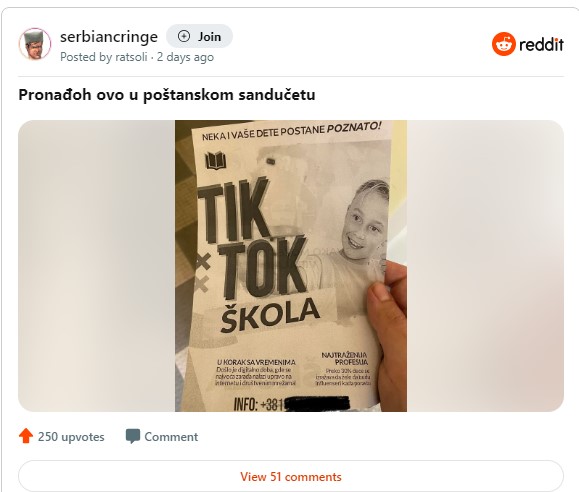Click the Comment text label
579x492 pixels.
[171, 437]
